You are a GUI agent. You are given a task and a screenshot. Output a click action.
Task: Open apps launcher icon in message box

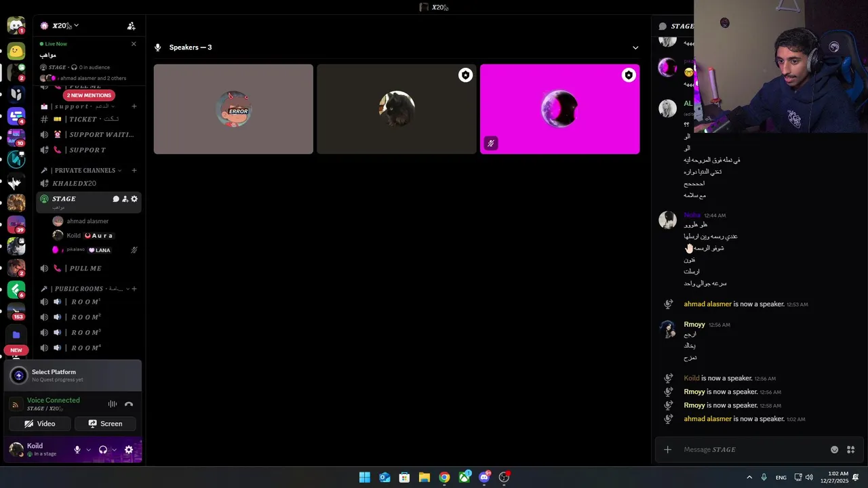pyautogui.click(x=850, y=449)
